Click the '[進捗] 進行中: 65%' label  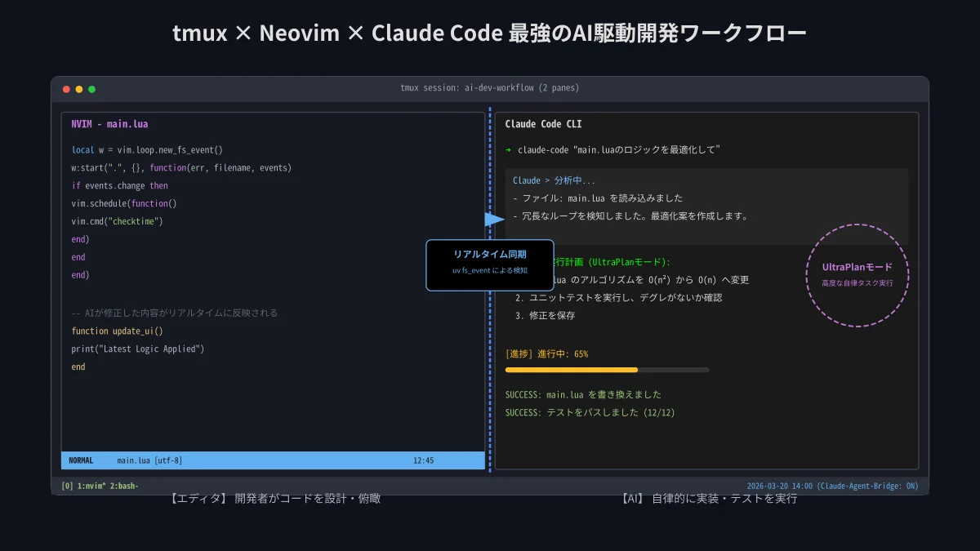(x=546, y=354)
